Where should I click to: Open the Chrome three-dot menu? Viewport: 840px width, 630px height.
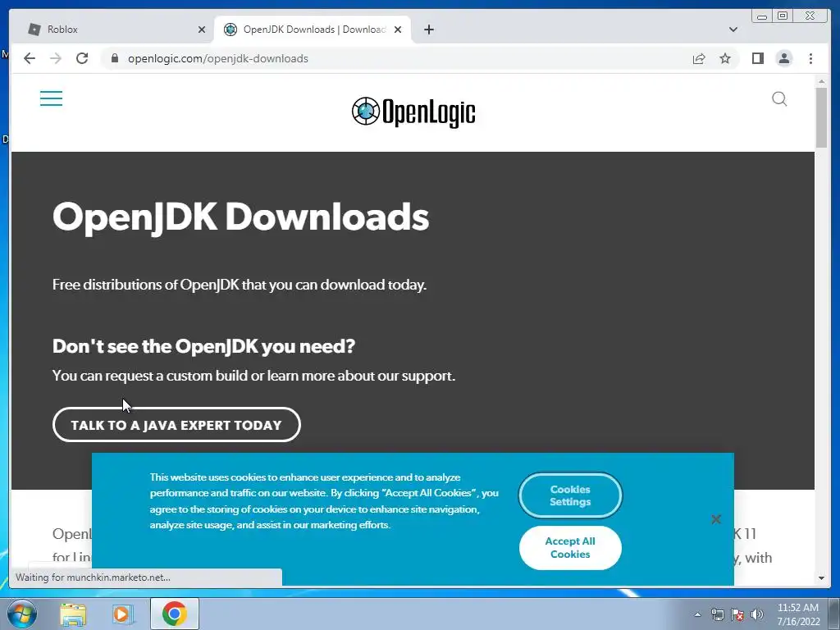810,58
